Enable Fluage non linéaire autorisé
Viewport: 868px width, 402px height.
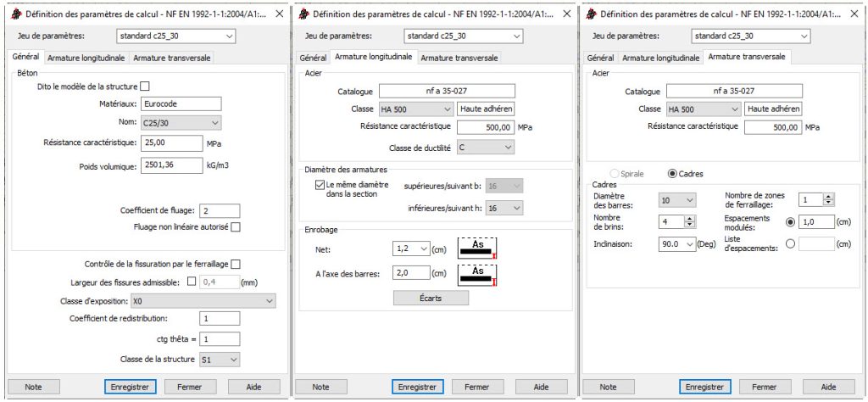click(x=236, y=226)
